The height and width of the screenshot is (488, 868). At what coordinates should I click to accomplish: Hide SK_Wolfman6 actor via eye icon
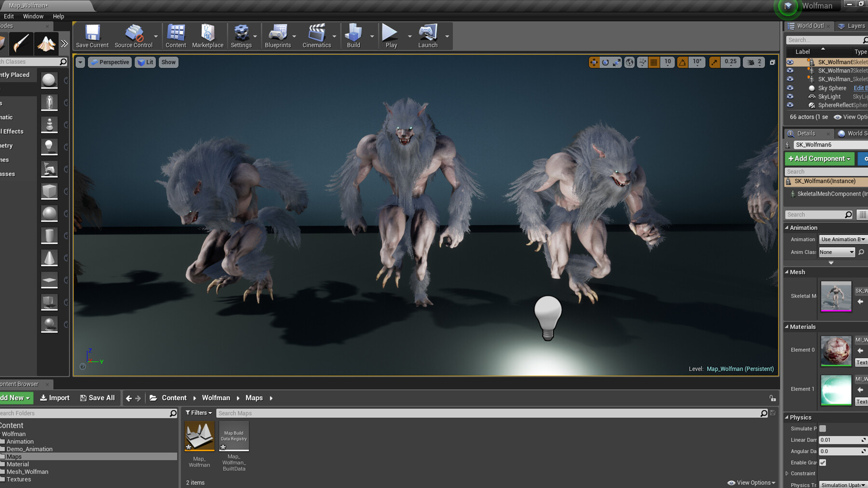790,62
